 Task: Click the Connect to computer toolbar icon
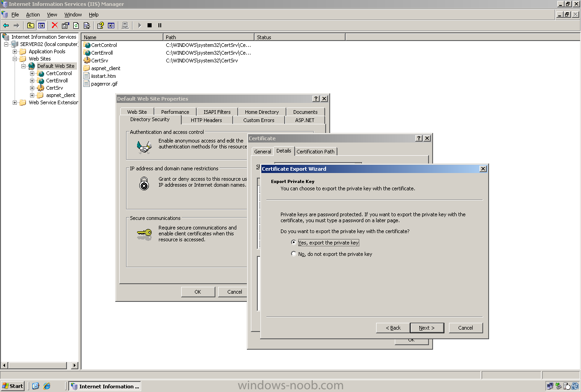125,25
